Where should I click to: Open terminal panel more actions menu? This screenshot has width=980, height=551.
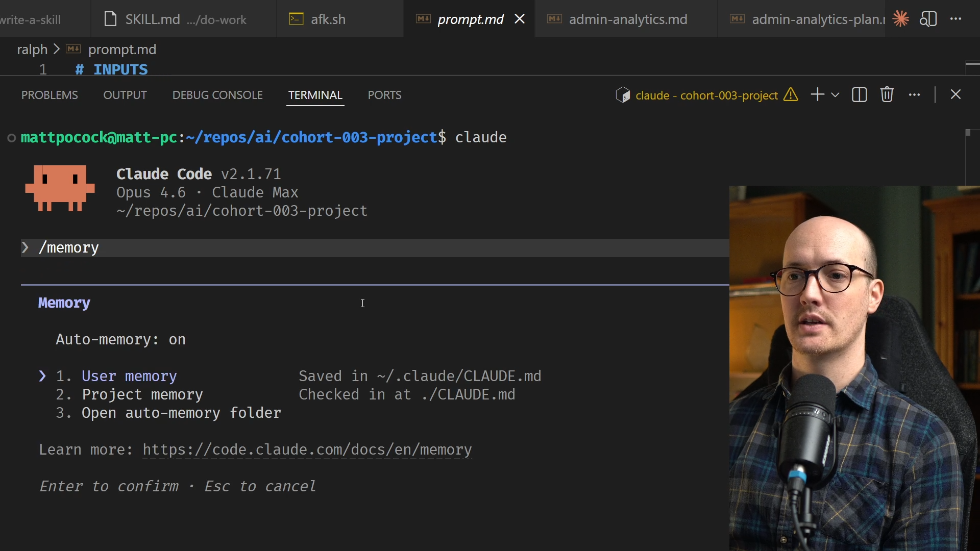coord(915,95)
